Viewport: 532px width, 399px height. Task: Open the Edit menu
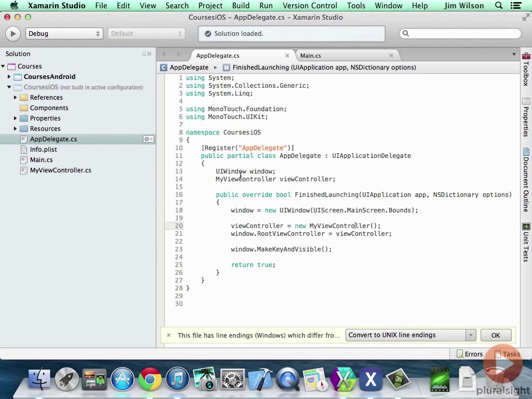123,6
